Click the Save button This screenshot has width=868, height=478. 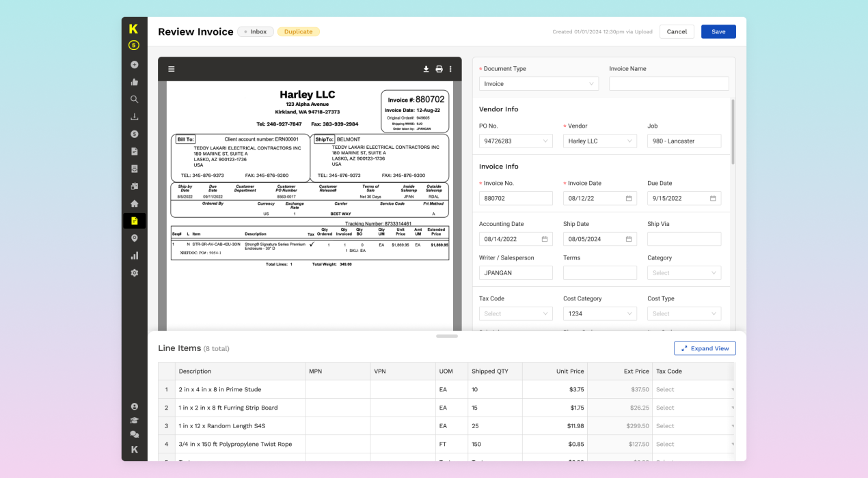tap(718, 32)
